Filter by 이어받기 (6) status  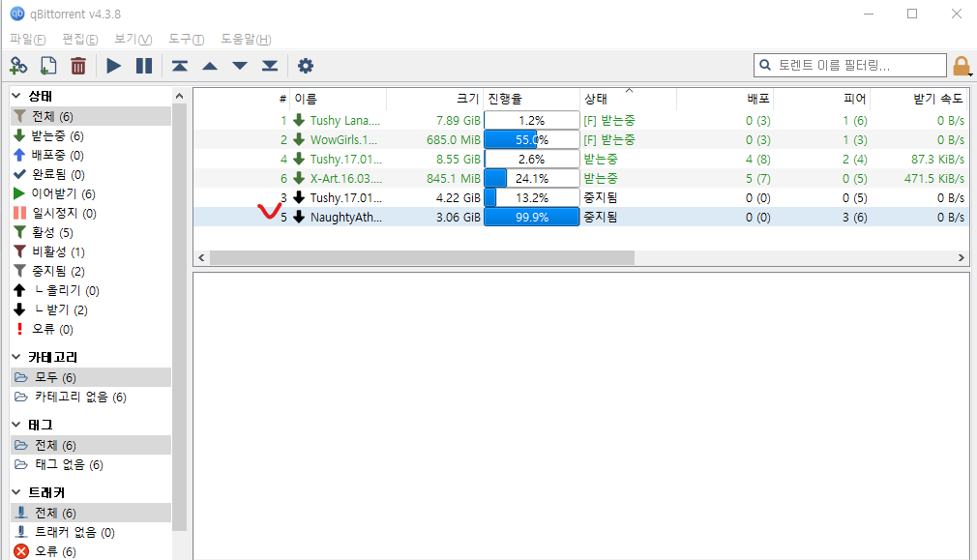(91, 193)
